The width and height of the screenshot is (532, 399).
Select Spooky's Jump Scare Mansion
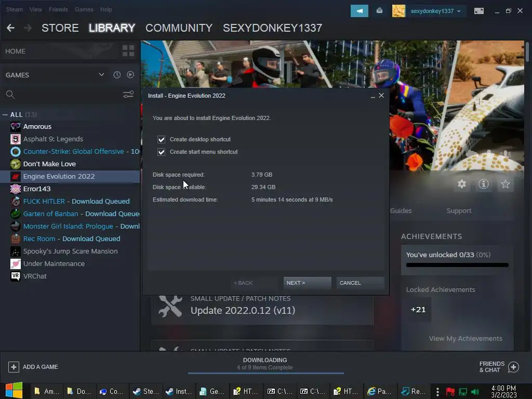pyautogui.click(x=71, y=251)
